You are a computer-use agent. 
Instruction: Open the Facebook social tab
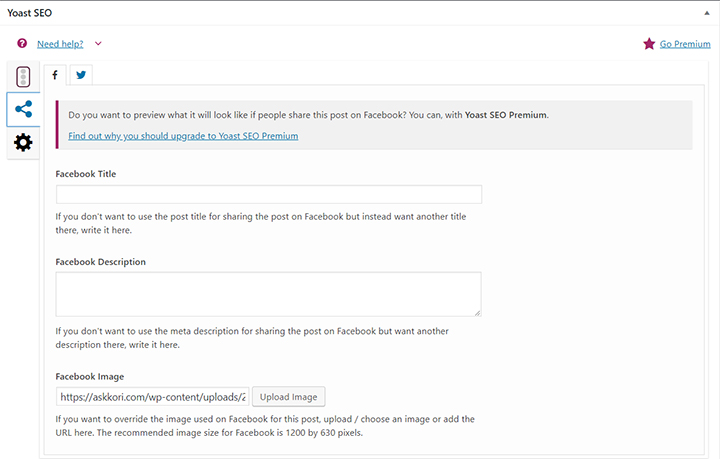55,75
